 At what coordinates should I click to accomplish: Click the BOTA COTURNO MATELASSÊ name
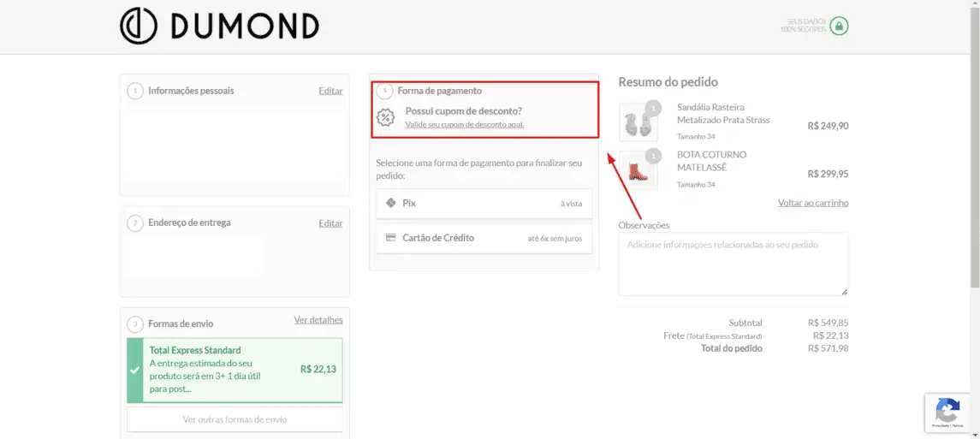[712, 161]
